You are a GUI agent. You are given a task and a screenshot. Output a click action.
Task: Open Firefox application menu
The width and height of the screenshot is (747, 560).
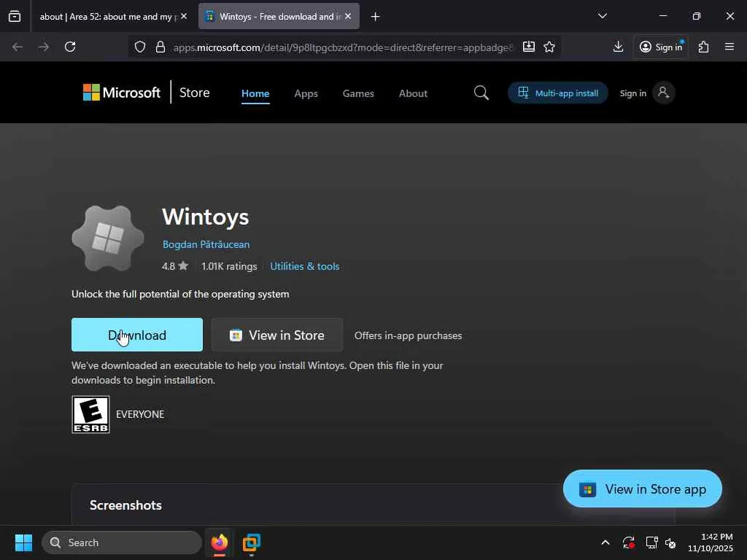click(x=729, y=47)
